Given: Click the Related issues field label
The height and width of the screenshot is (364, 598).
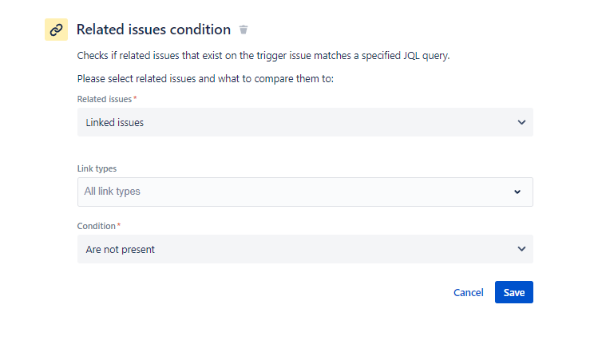Looking at the screenshot, I should pos(105,99).
